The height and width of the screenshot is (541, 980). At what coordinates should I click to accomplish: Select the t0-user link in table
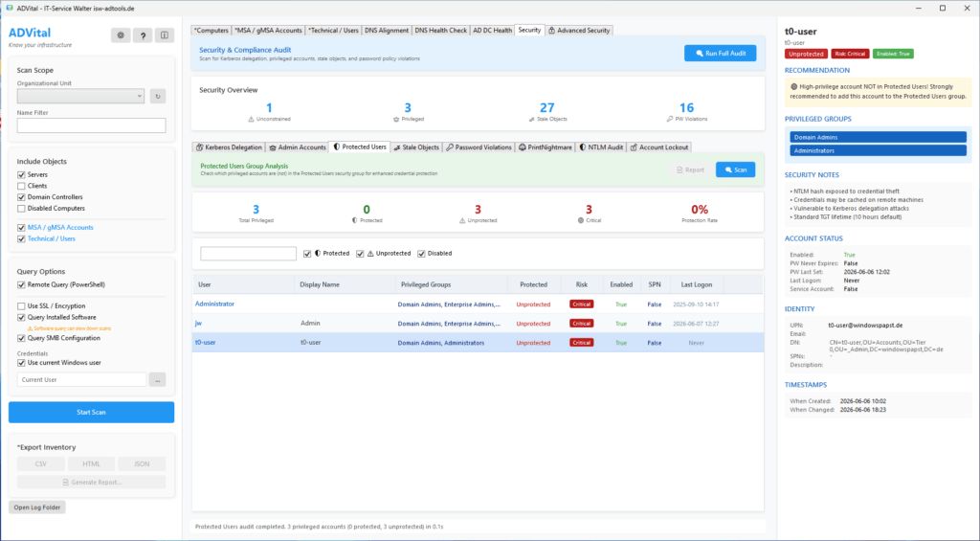[205, 343]
